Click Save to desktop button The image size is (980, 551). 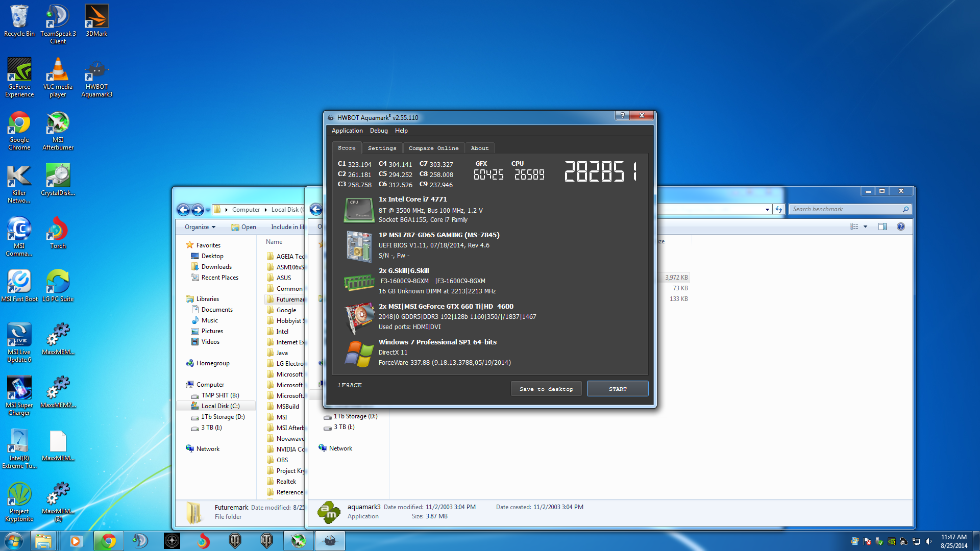546,389
